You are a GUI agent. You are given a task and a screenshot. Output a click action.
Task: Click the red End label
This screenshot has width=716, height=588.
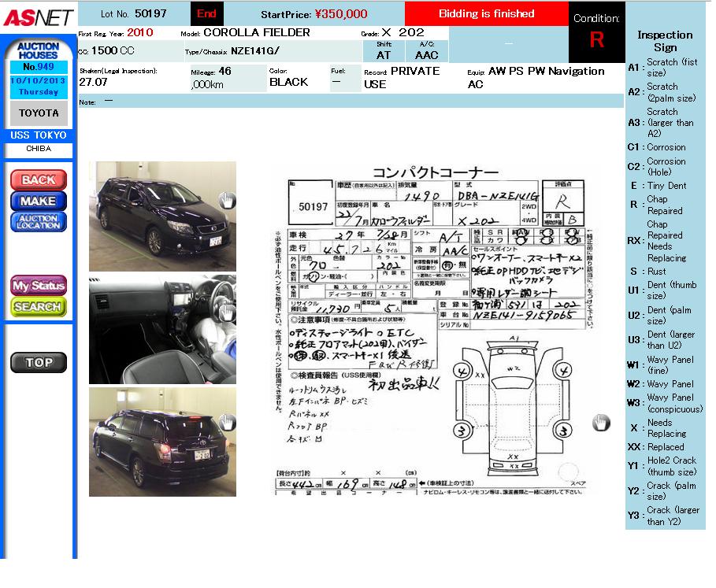pyautogui.click(x=207, y=13)
